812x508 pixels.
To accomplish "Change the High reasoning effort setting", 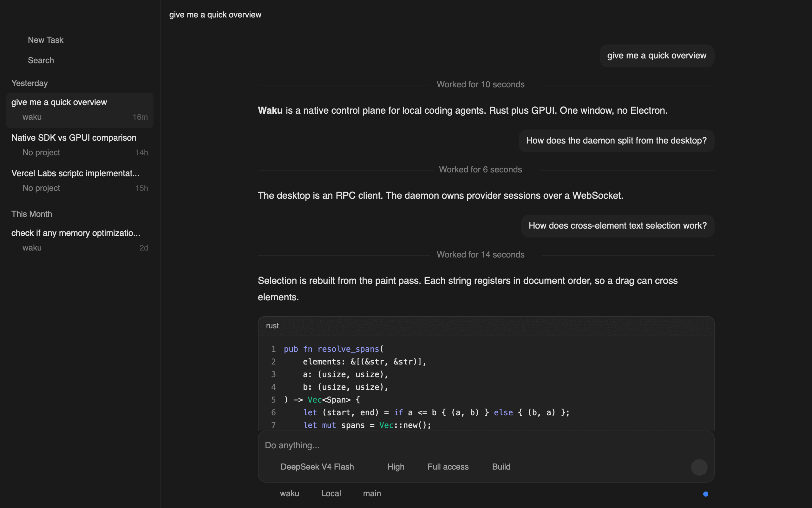I will click(396, 467).
